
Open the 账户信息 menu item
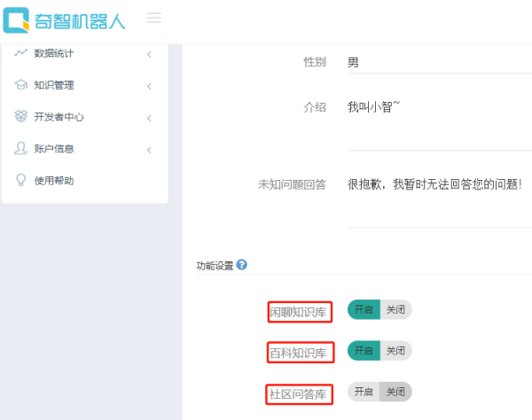click(54, 149)
